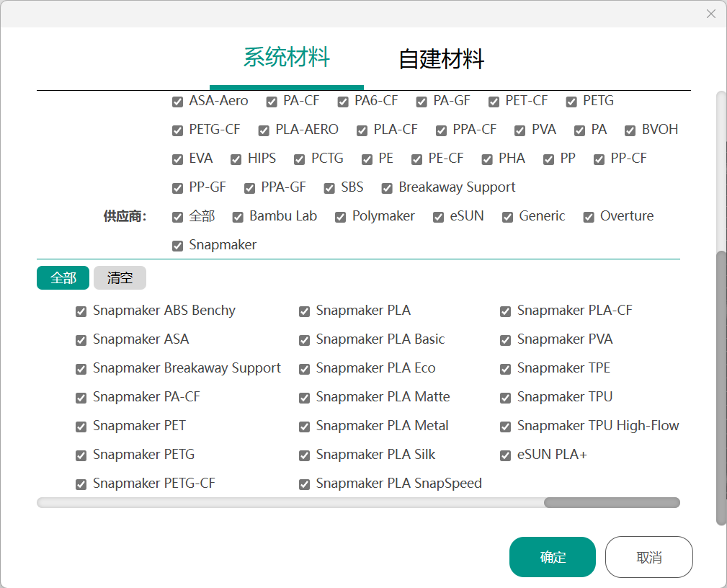Click the vertical scrollbar thumb

721,388
